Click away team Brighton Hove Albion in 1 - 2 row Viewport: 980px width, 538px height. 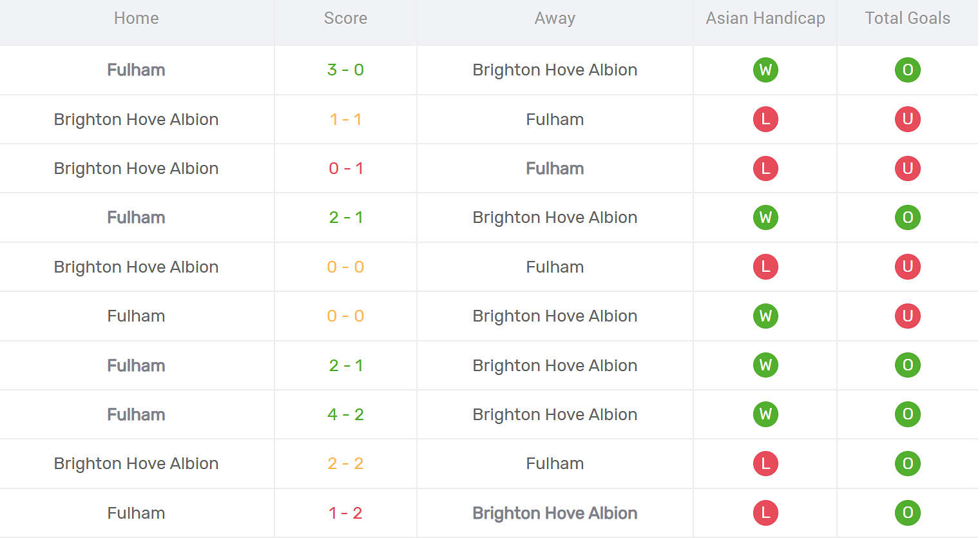[x=555, y=513]
